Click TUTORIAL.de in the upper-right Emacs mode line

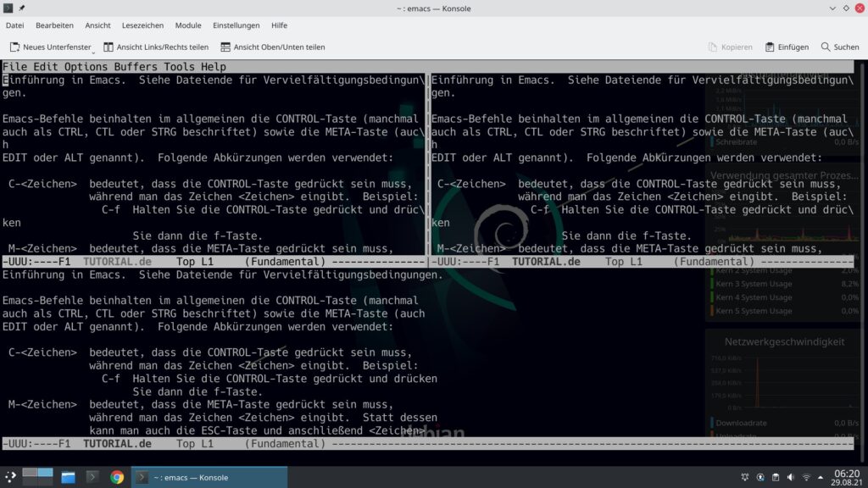point(546,262)
